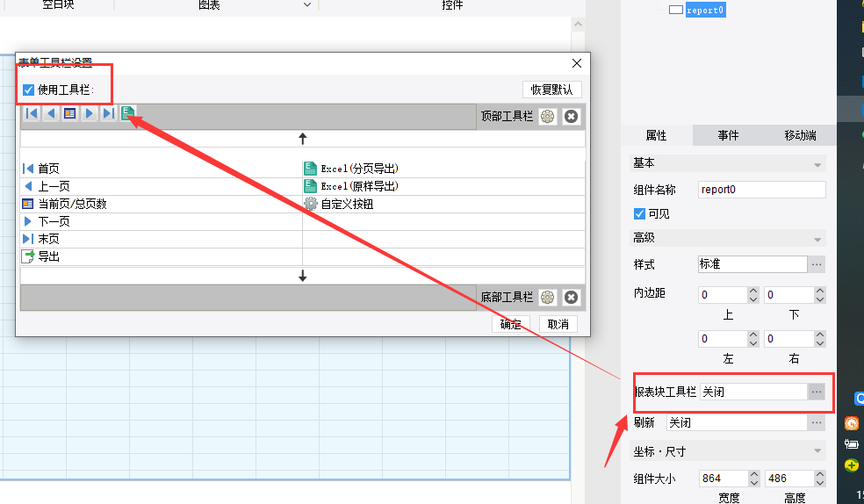Decrease 组件大小 高度 value
The width and height of the screenshot is (864, 504).
(x=820, y=483)
